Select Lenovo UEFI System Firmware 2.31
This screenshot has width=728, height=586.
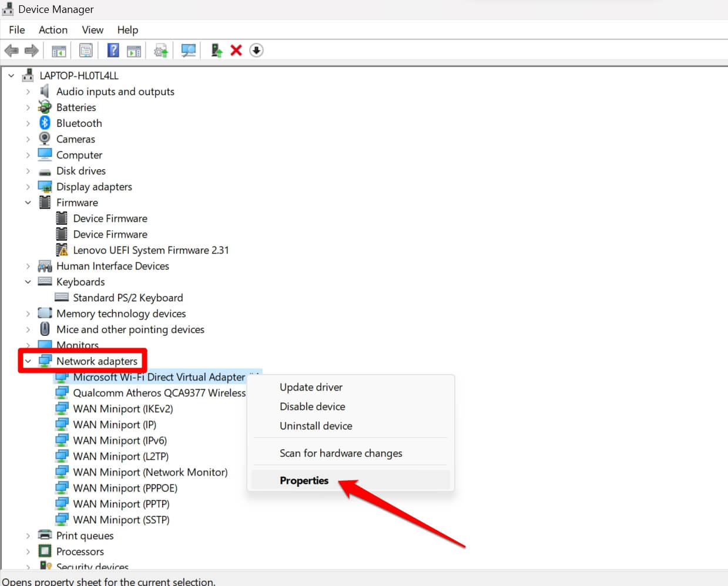[x=151, y=250]
